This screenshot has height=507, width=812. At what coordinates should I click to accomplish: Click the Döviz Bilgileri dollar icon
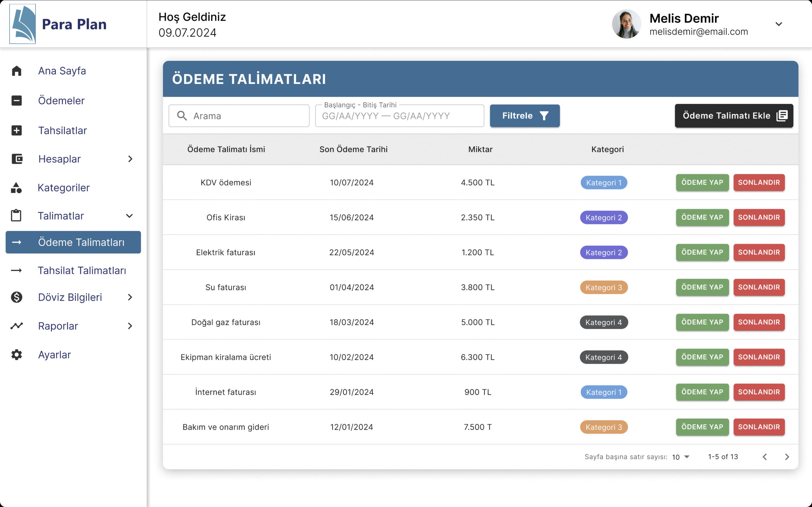pyautogui.click(x=16, y=297)
